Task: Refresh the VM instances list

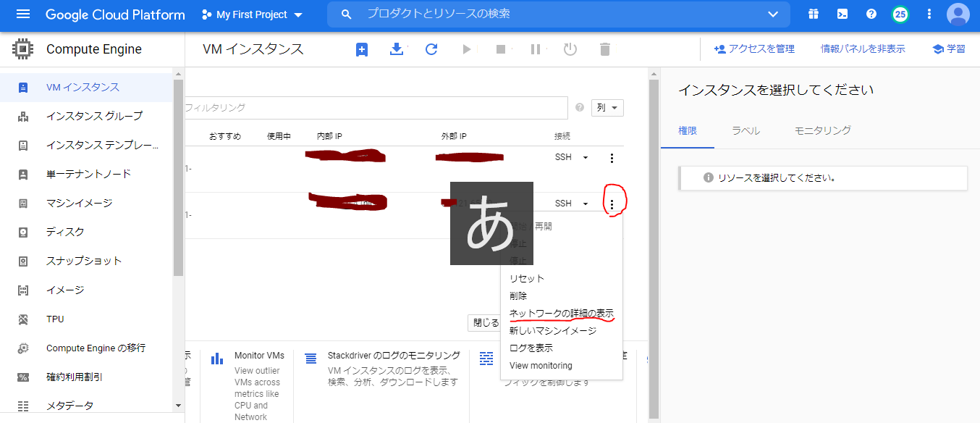Action: coord(431,49)
